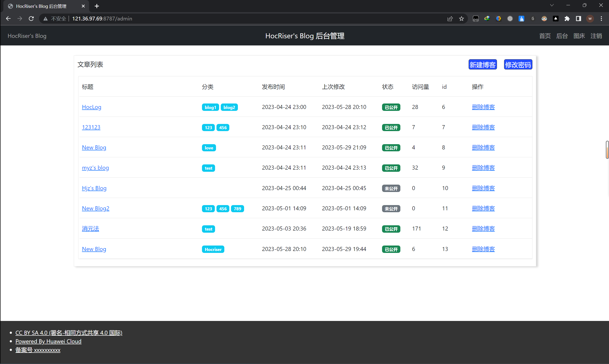Open the Chrome three-dot menu
Image resolution: width=609 pixels, height=364 pixels.
(601, 19)
